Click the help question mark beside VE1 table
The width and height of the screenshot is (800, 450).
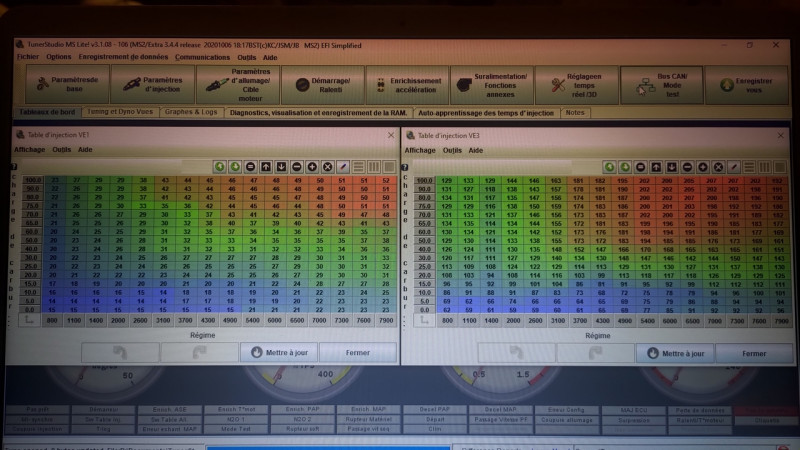(13, 167)
